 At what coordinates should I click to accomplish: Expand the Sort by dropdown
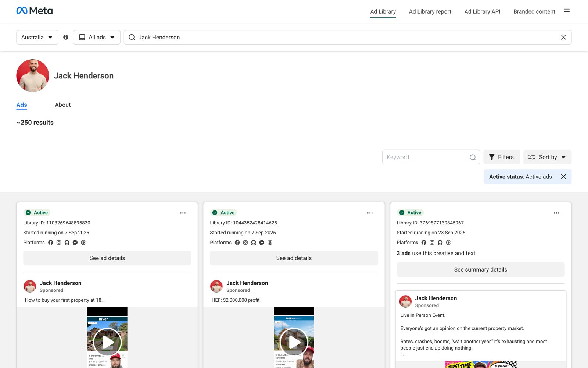pos(547,157)
